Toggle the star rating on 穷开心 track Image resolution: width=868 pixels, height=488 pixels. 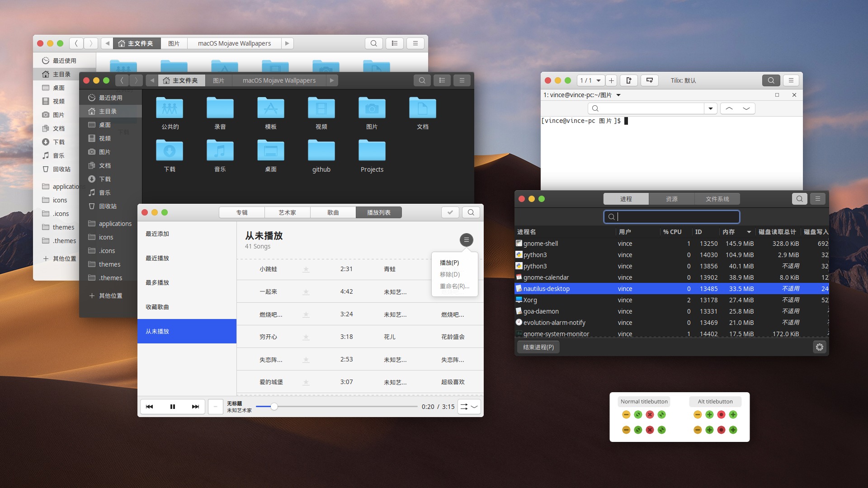click(306, 336)
